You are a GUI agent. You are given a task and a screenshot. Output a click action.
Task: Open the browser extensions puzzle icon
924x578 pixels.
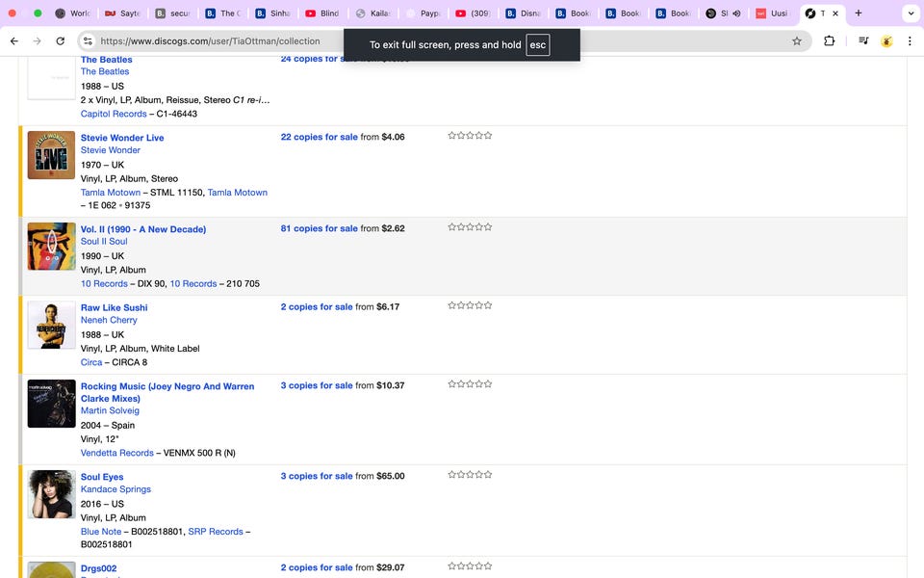(829, 41)
